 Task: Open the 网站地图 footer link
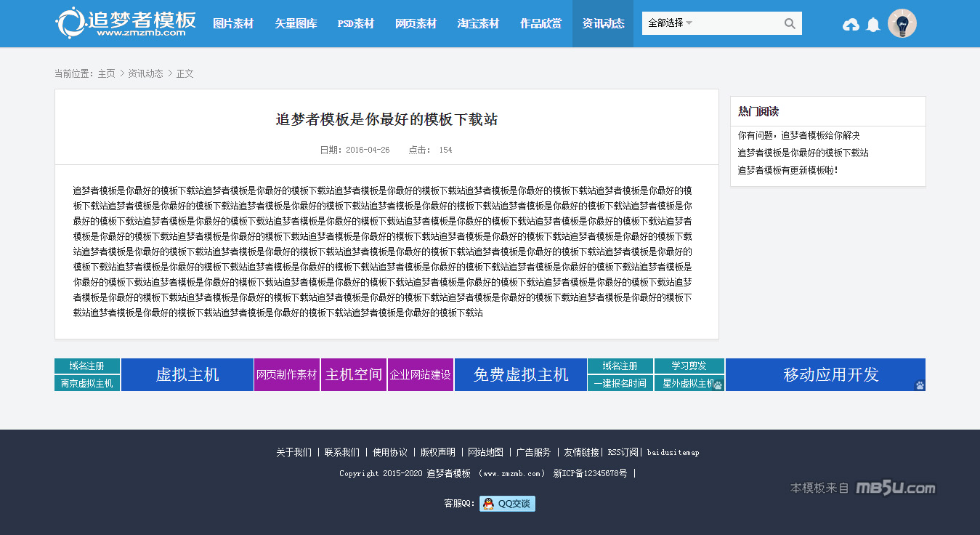[485, 452]
